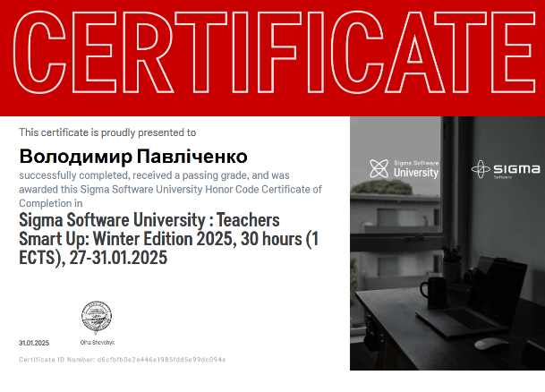Click 'Completion in' text

pyautogui.click(x=51, y=203)
